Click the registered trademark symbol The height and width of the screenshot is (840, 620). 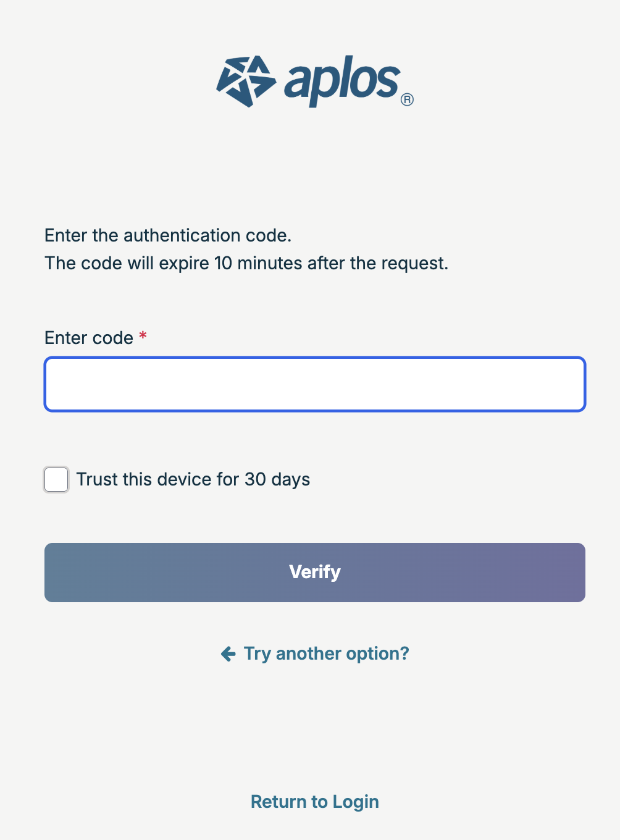coord(407,99)
